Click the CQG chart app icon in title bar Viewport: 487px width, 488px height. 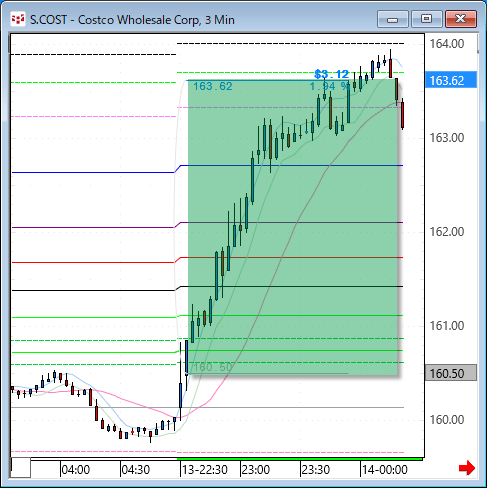pyautogui.click(x=18, y=19)
